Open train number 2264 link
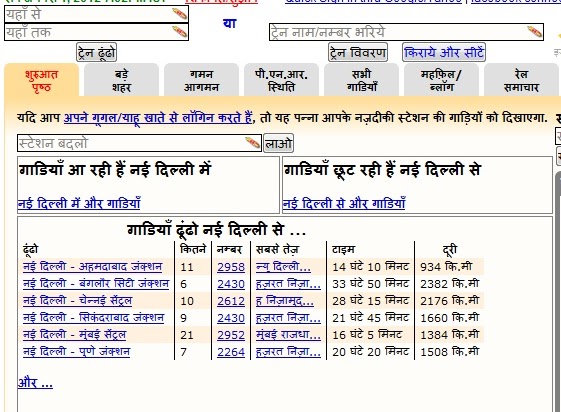Viewport: 561px width, 412px height. click(231, 352)
